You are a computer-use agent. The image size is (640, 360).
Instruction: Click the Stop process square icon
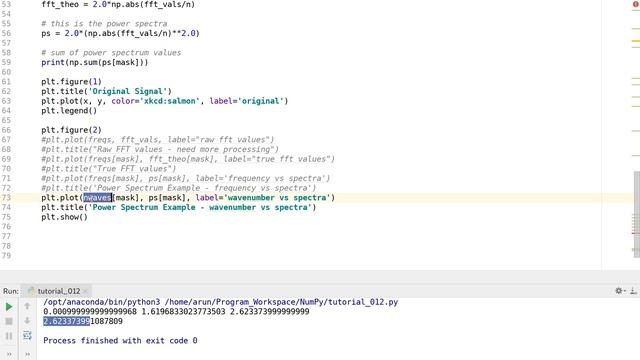coord(9,321)
